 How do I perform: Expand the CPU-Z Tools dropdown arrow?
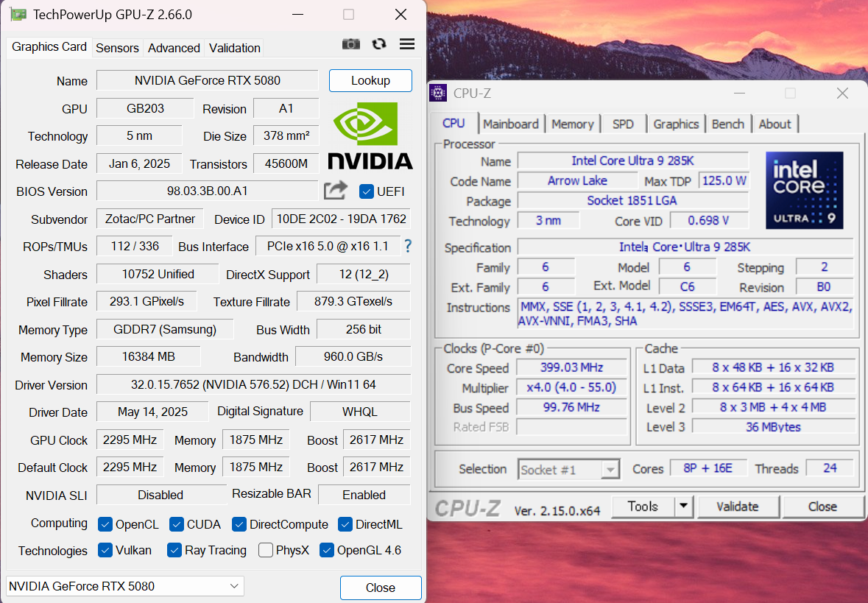point(684,506)
